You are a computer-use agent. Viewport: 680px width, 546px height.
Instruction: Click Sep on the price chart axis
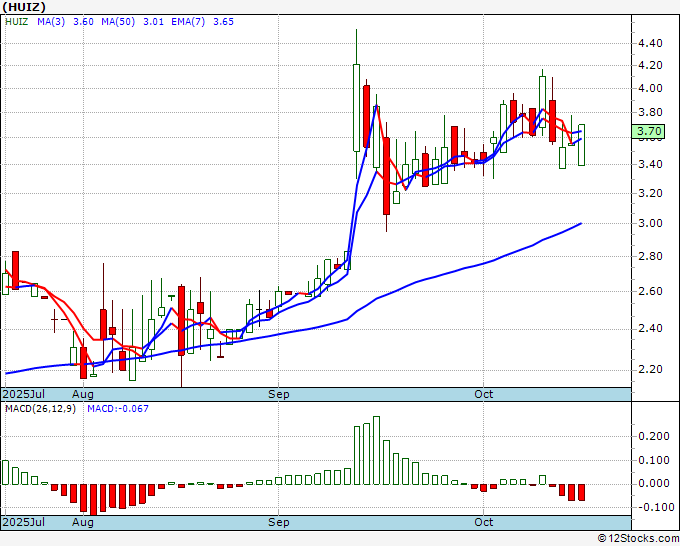[278, 395]
